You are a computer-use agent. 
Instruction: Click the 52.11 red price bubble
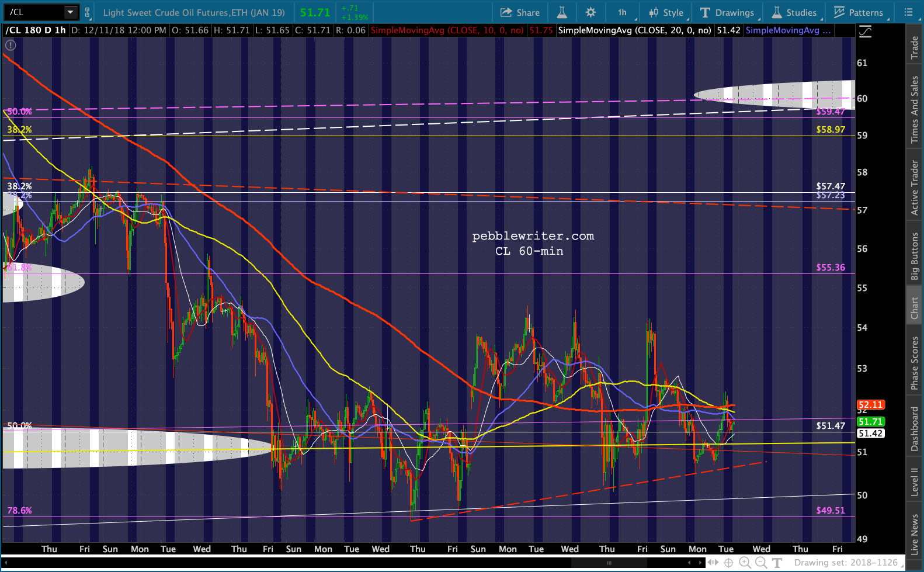click(870, 405)
